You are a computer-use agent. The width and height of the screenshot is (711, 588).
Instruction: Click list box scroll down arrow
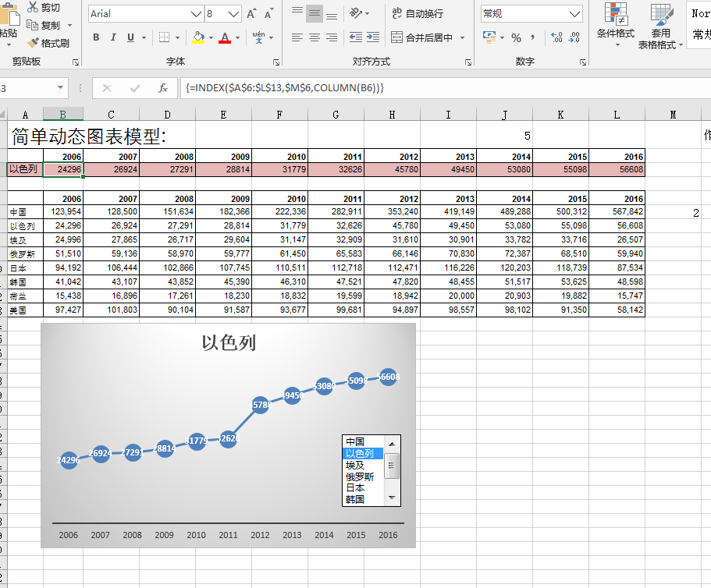click(393, 498)
